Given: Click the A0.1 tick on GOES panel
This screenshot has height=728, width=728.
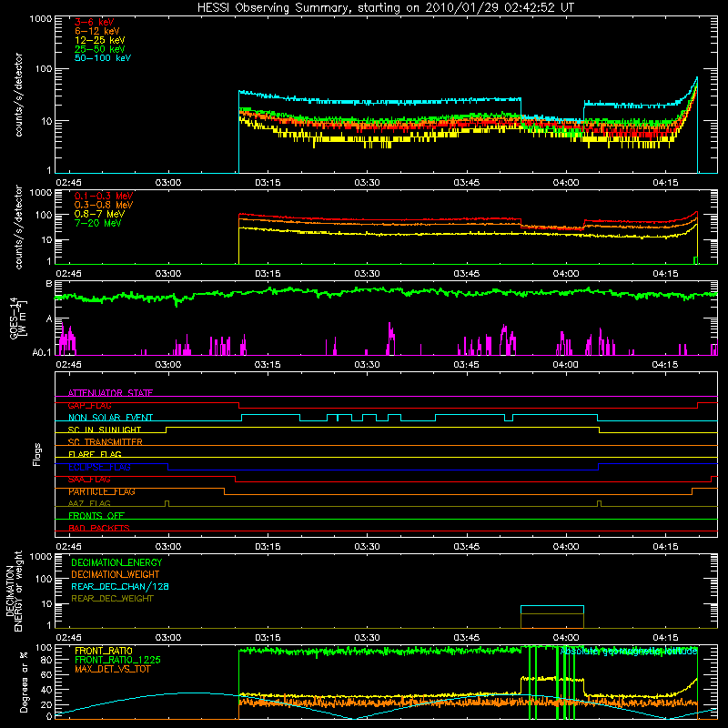Looking at the screenshot, I should [42, 353].
